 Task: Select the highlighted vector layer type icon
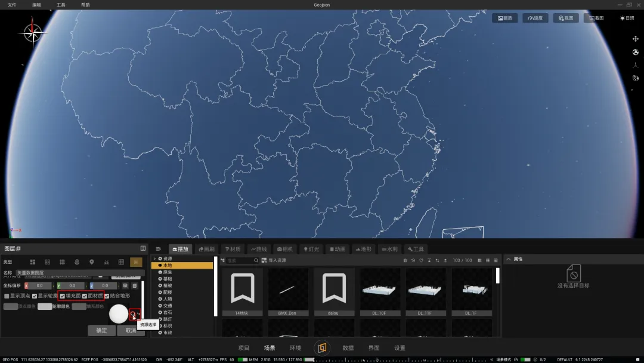pos(136,262)
